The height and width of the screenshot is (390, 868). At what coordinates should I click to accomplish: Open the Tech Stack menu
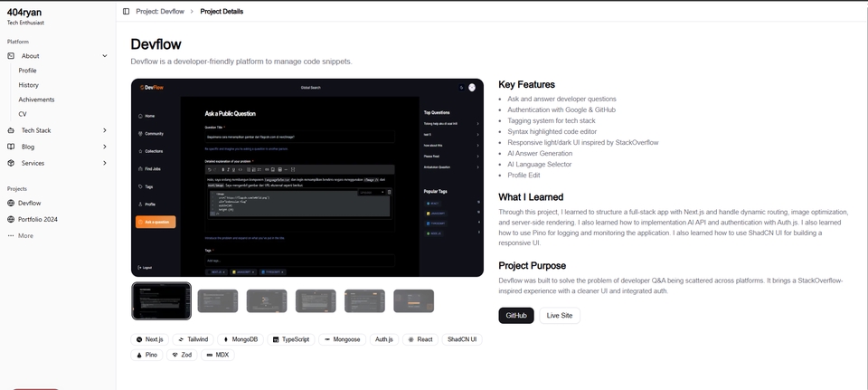click(58, 130)
